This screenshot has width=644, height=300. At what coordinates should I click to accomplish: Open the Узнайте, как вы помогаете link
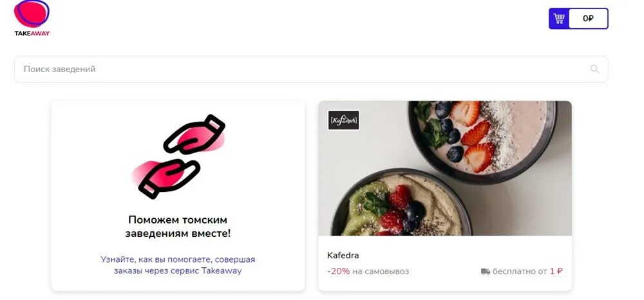pos(178,265)
